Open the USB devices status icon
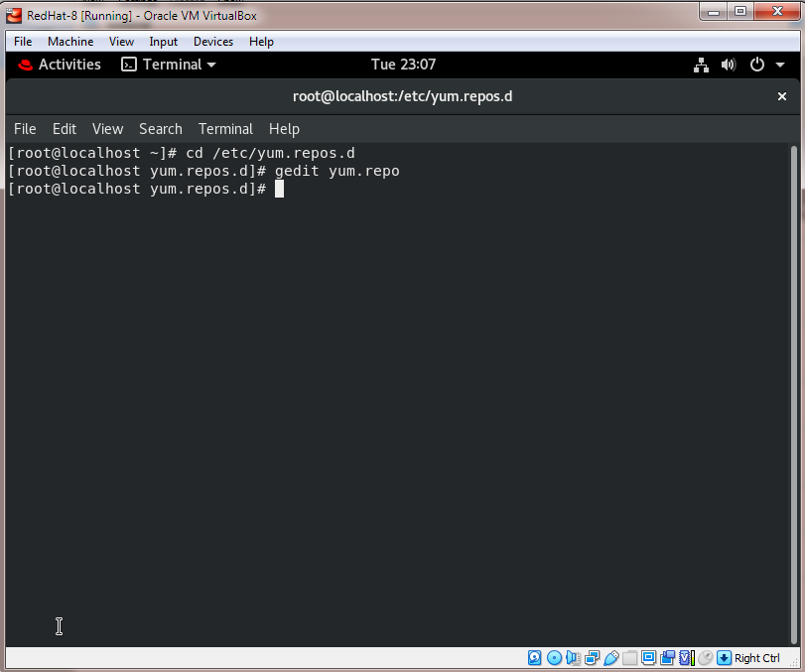Screen dimensions: 805x672 point(612,658)
